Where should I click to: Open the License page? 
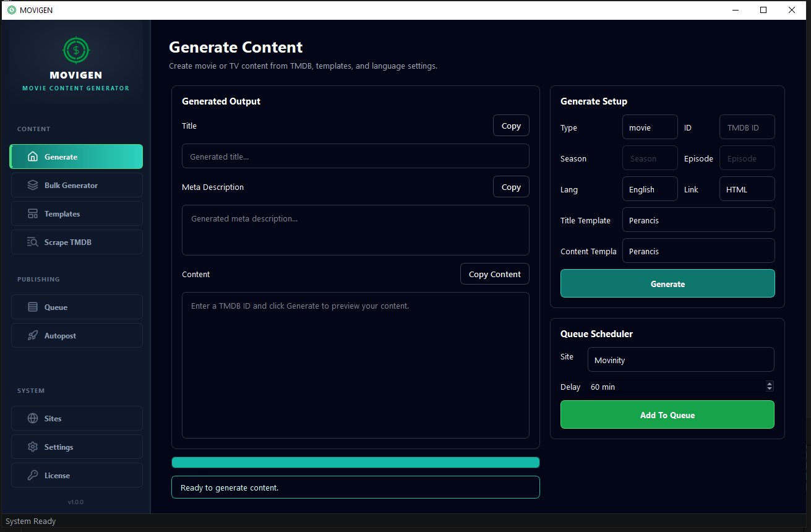click(x=77, y=476)
